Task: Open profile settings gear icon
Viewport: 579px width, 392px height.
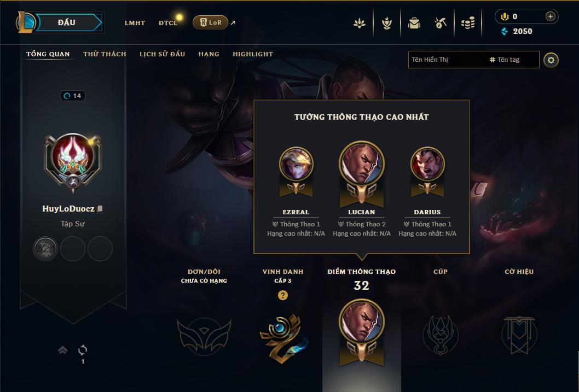Action: pyautogui.click(x=551, y=60)
